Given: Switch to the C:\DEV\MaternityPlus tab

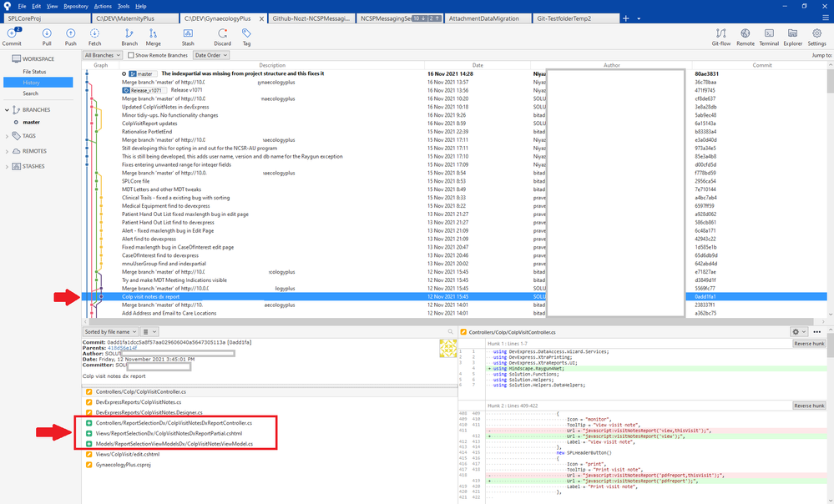Looking at the screenshot, I should [x=134, y=18].
